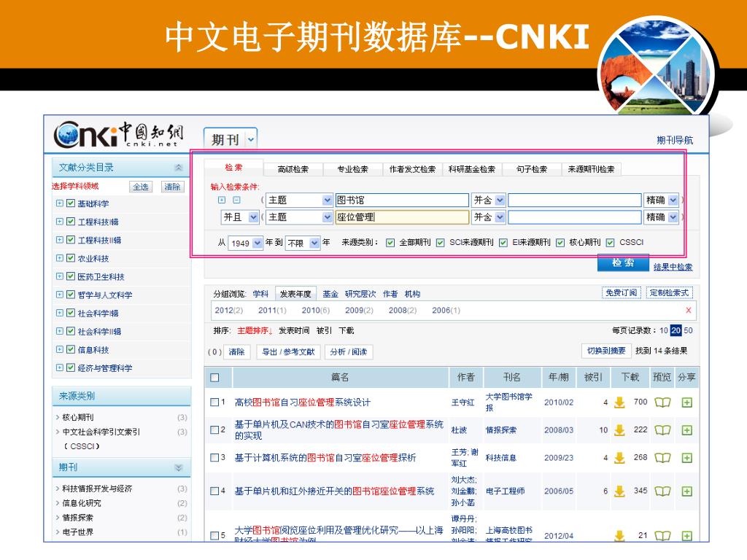Switch to the 科研基金检索 tab
747x560 pixels.
(472, 169)
